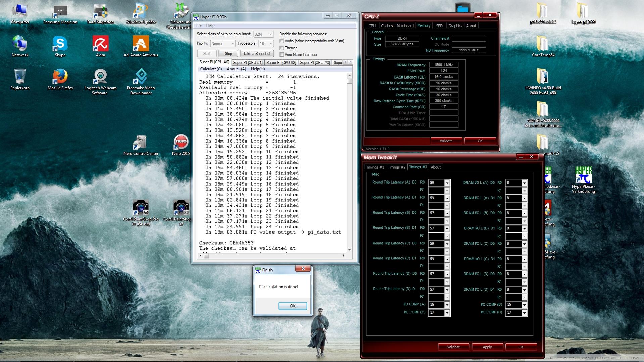
Task: Open the CoreTemp64 folder
Action: tap(543, 46)
